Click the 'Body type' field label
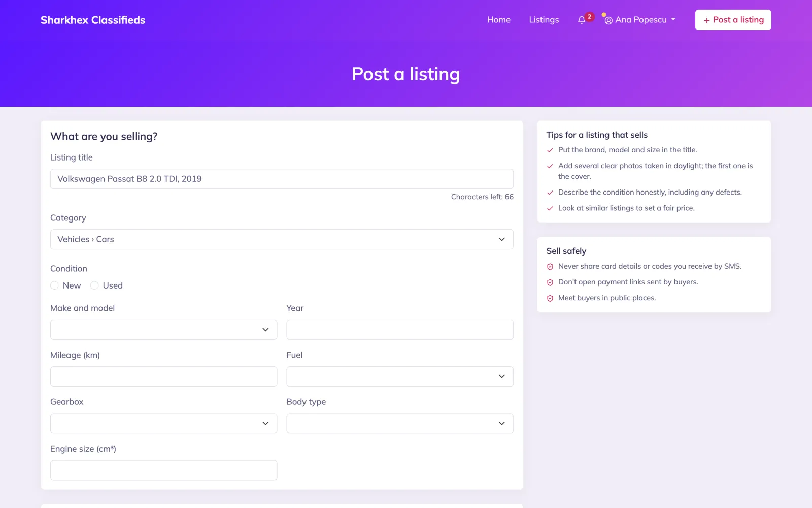812x508 pixels. [x=306, y=402]
